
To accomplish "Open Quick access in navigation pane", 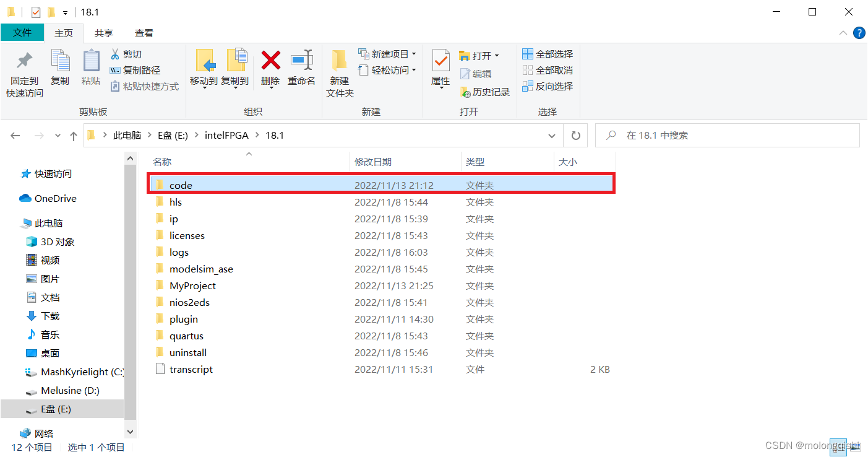I will pos(47,174).
